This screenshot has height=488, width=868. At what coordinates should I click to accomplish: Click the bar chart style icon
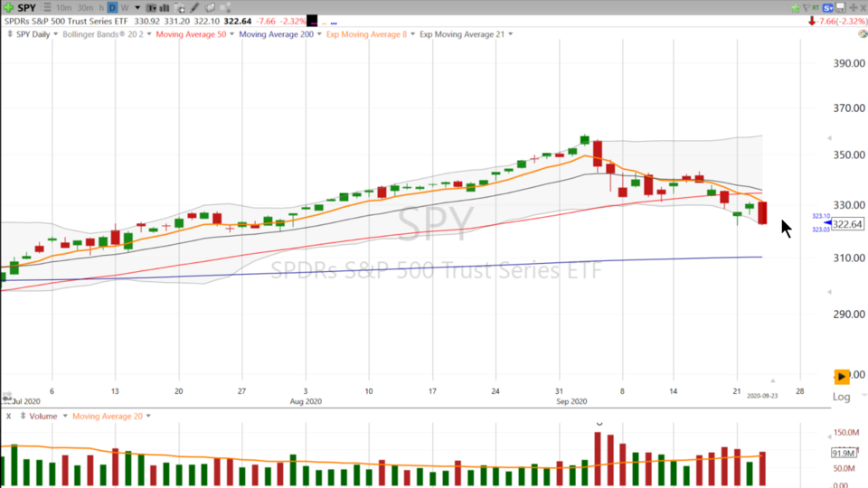165,8
